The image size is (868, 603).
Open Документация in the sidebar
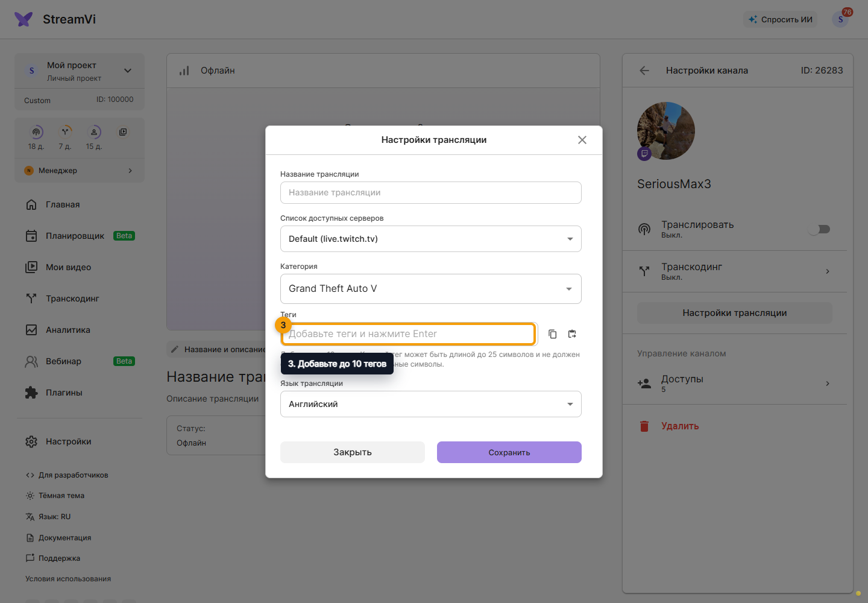point(58,538)
